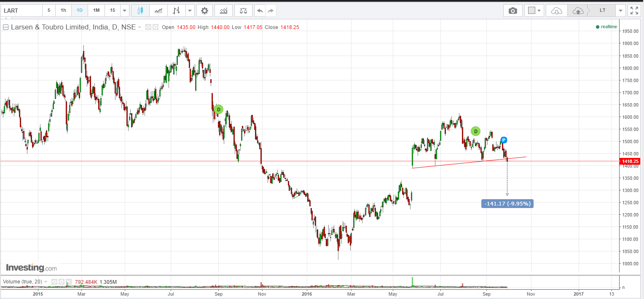This screenshot has width=644, height=299.
Task: Click the Volume value 792.484K
Action: click(86, 281)
